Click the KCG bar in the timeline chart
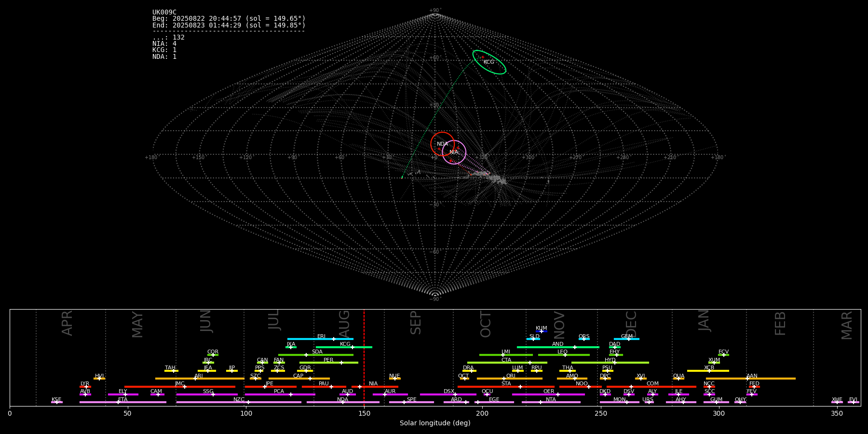Image resolution: width=868 pixels, height=434 pixels. point(344,347)
